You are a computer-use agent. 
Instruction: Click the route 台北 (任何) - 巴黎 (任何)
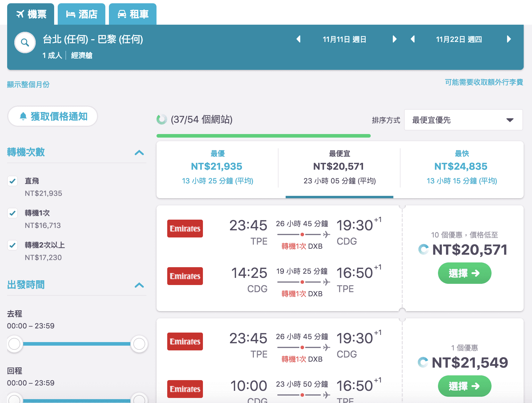(93, 39)
